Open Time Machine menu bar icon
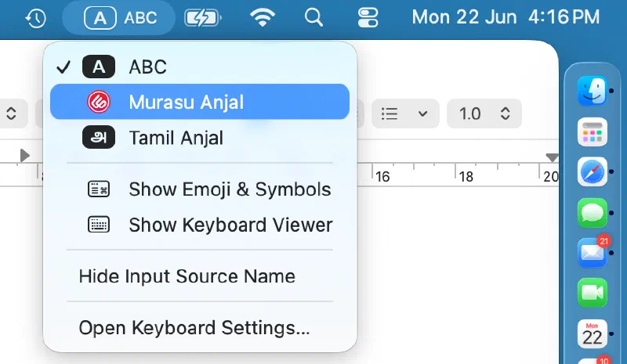The height and width of the screenshot is (364, 627). point(35,18)
